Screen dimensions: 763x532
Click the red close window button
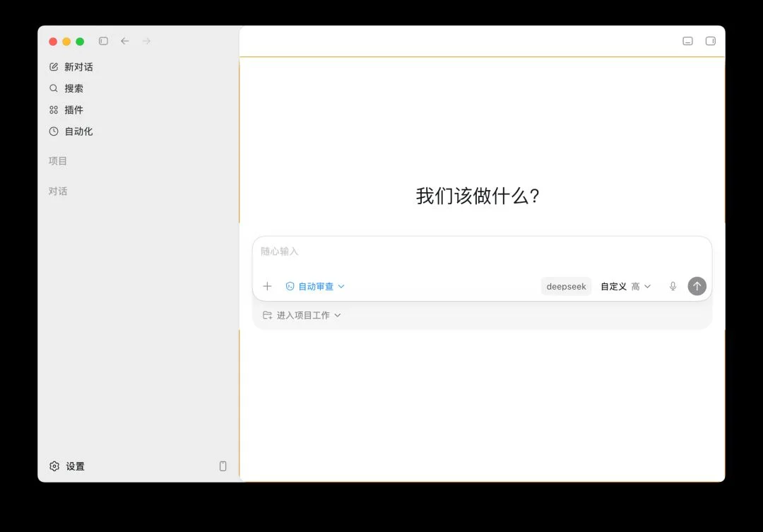coord(53,42)
